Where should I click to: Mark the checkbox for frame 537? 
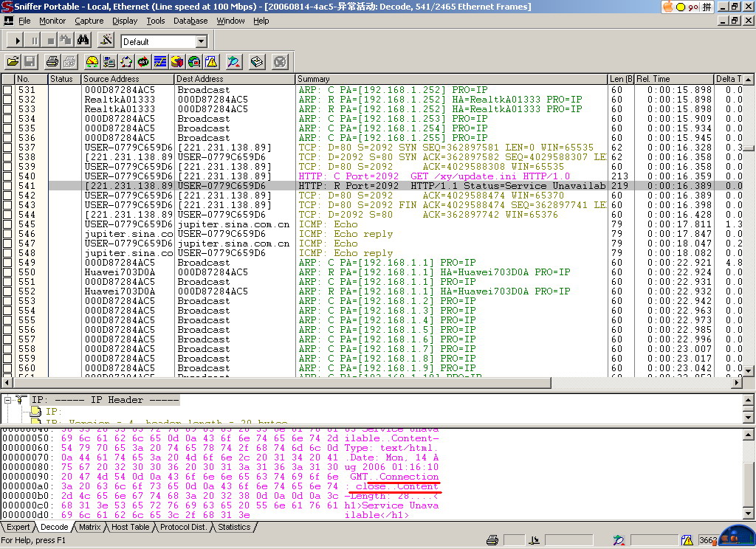pos(7,148)
